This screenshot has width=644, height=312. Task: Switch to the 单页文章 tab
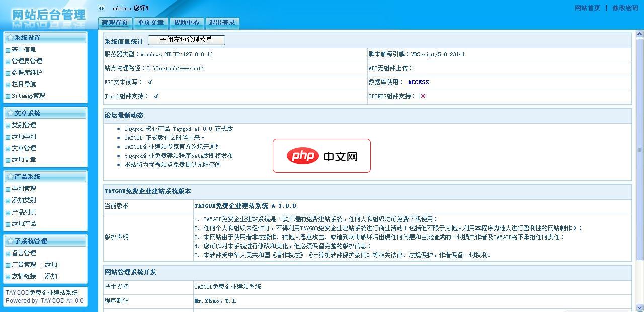[x=151, y=22]
